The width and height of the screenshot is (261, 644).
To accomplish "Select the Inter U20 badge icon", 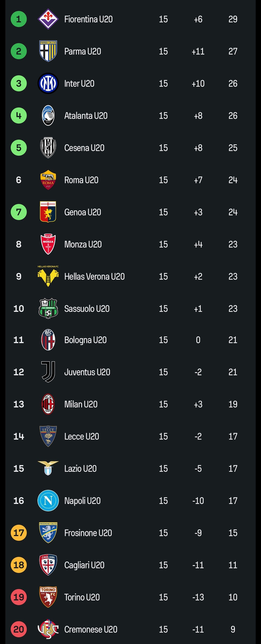I will [x=48, y=83].
